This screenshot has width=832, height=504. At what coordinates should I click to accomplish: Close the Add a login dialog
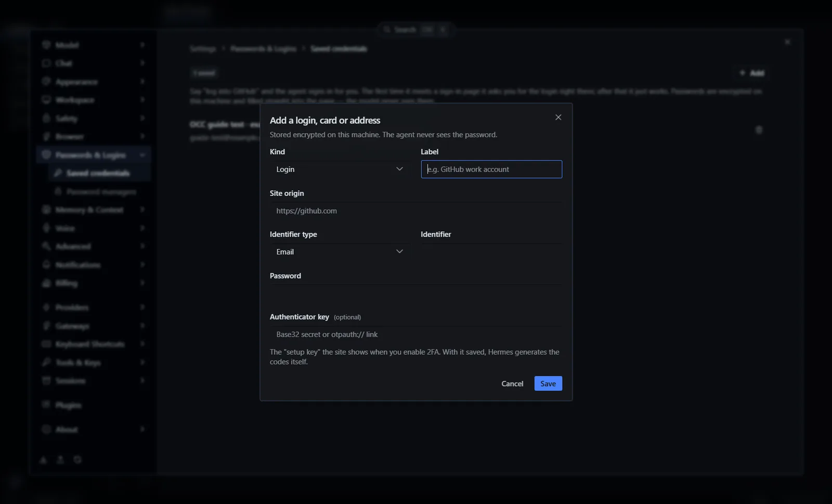(558, 117)
